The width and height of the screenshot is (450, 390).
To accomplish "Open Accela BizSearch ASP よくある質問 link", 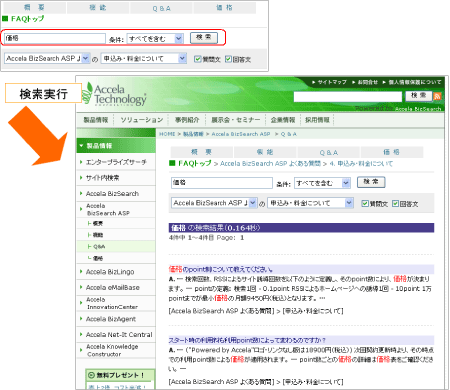I will click(x=270, y=164).
